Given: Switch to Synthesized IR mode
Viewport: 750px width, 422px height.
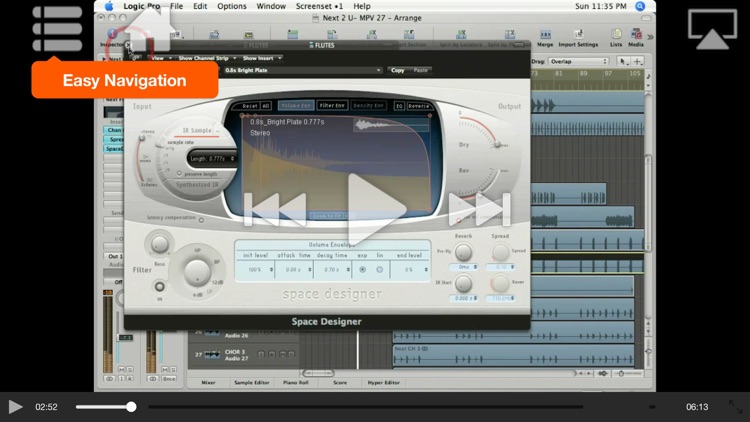Looking at the screenshot, I should (197, 185).
